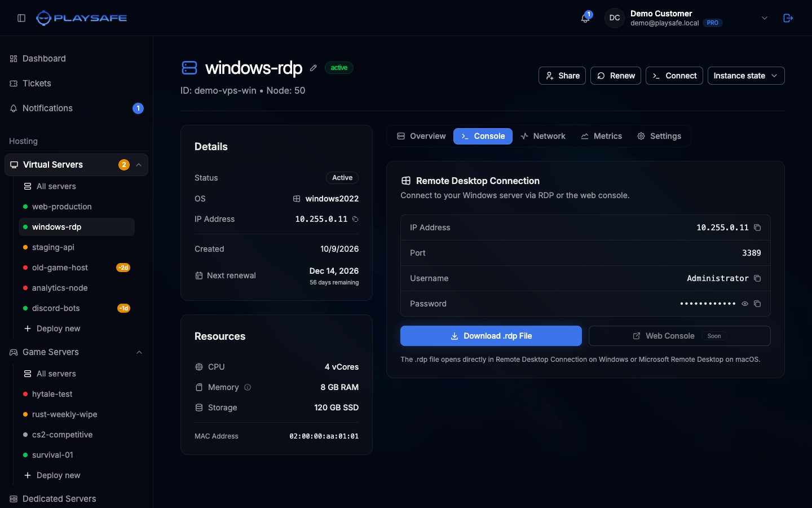Image resolution: width=812 pixels, height=508 pixels.
Task: Switch to the Overview tab
Action: tap(421, 136)
